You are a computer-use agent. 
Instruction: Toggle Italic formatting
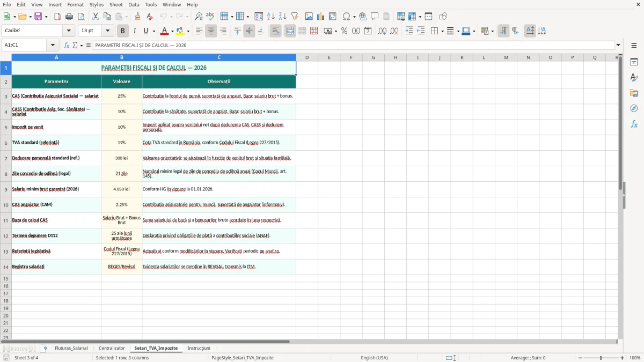135,31
